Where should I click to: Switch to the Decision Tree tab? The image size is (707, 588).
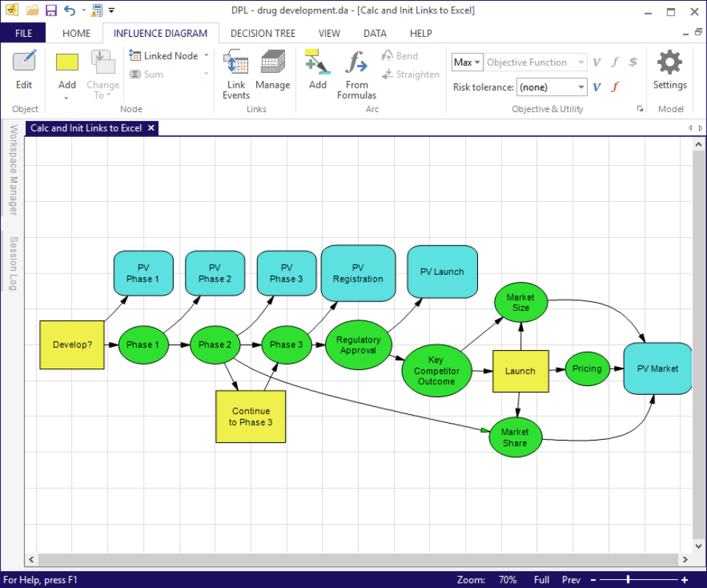(x=262, y=33)
